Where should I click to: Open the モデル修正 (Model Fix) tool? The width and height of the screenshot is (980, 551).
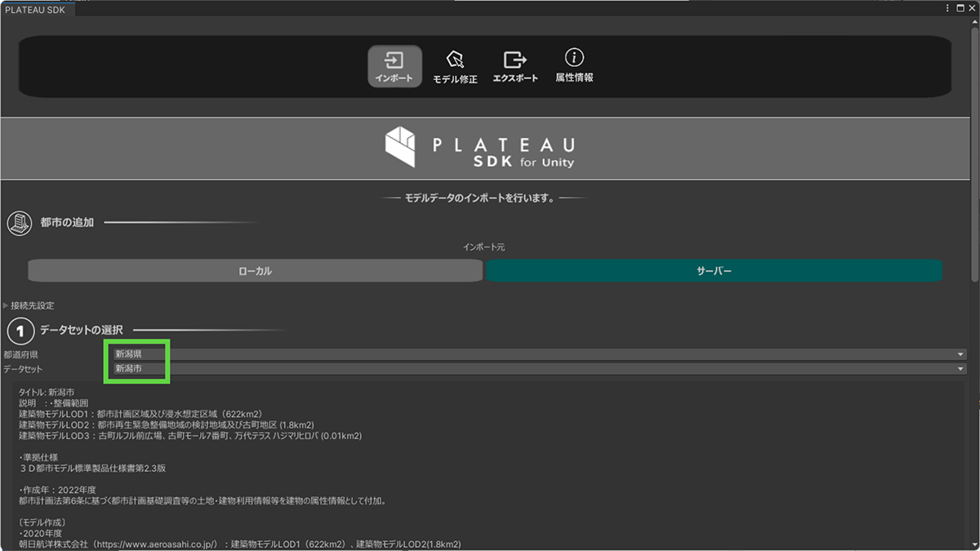point(455,66)
